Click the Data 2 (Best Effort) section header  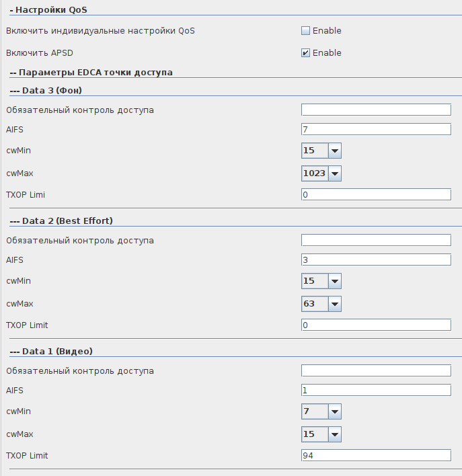tap(61, 221)
